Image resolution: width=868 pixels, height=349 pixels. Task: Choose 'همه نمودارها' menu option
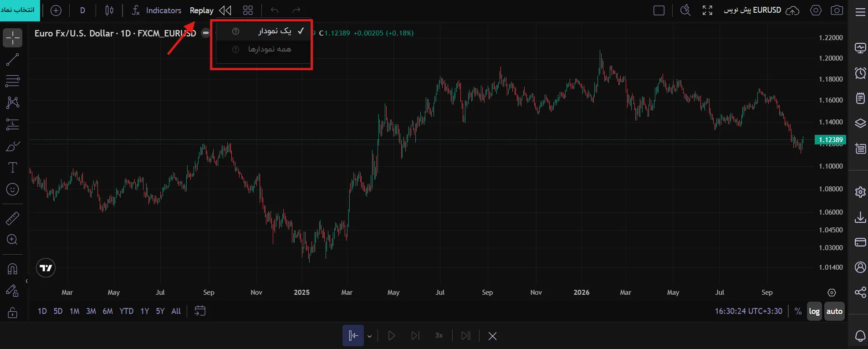click(263, 49)
